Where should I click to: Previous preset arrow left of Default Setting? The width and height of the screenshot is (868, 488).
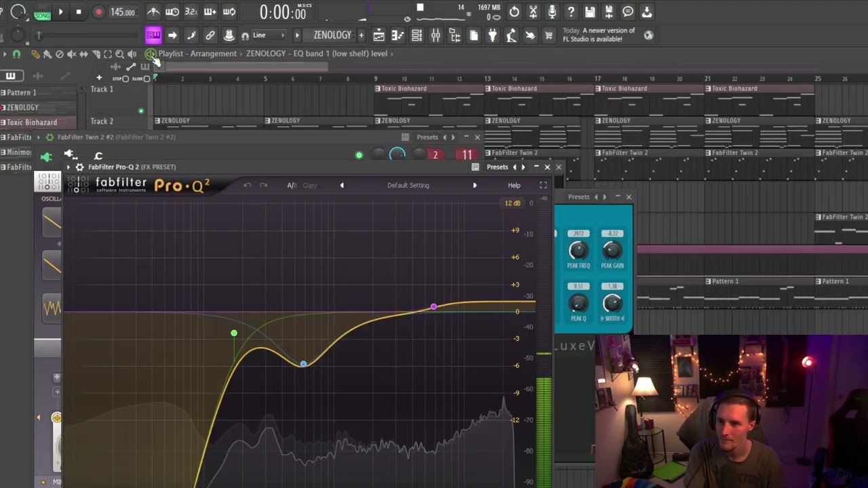click(x=342, y=185)
